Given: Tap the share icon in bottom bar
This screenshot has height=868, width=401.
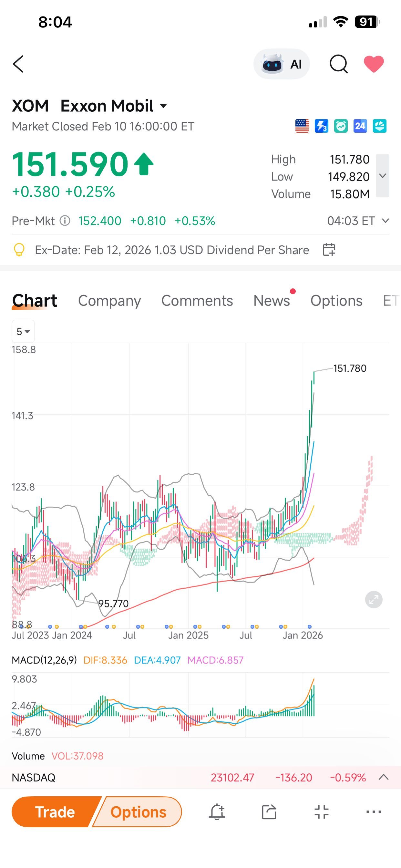Looking at the screenshot, I should (269, 812).
